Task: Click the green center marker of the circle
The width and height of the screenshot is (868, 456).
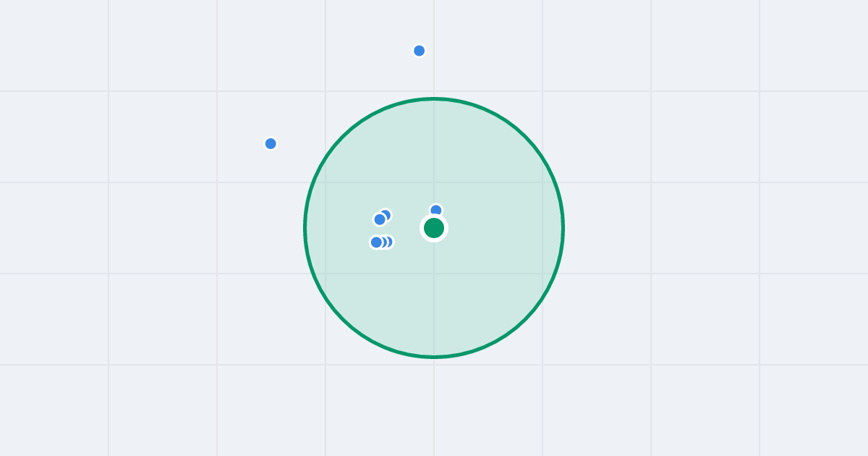Action: [434, 228]
